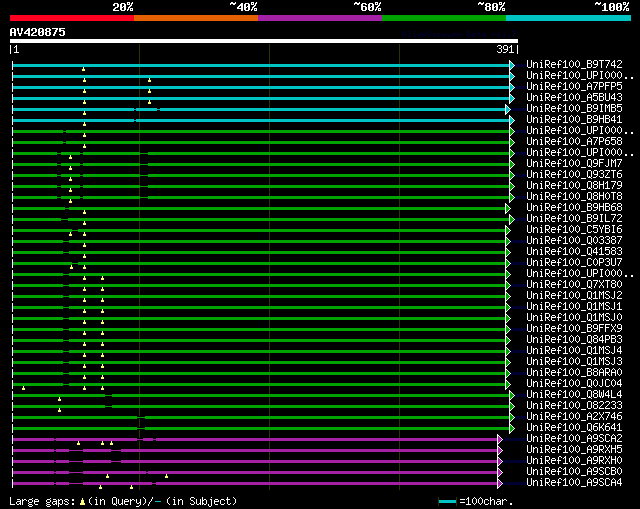Click the arrowhead ending the B9T742 alignment
The width and height of the screenshot is (640, 509).
[512, 65]
